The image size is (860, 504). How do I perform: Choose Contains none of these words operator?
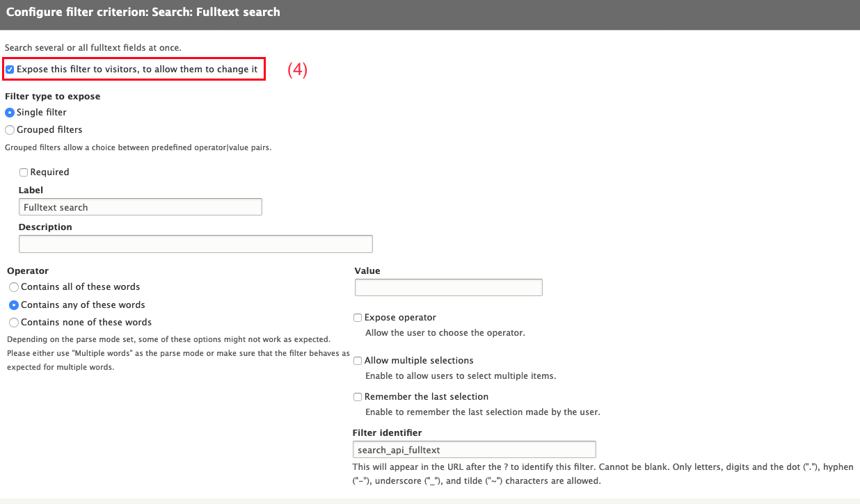pyautogui.click(x=14, y=323)
